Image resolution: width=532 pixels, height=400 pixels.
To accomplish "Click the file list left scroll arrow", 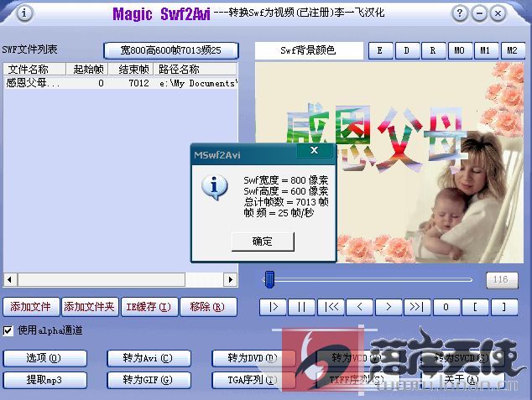I will point(10,279).
